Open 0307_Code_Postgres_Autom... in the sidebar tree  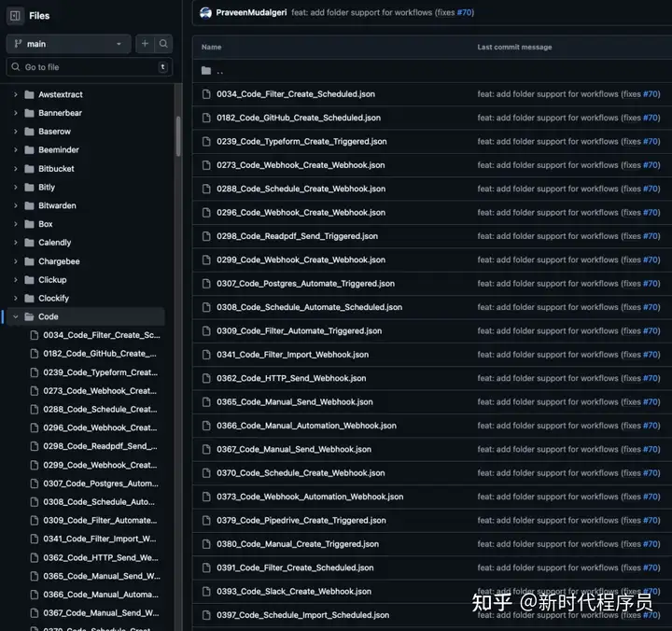click(x=101, y=484)
